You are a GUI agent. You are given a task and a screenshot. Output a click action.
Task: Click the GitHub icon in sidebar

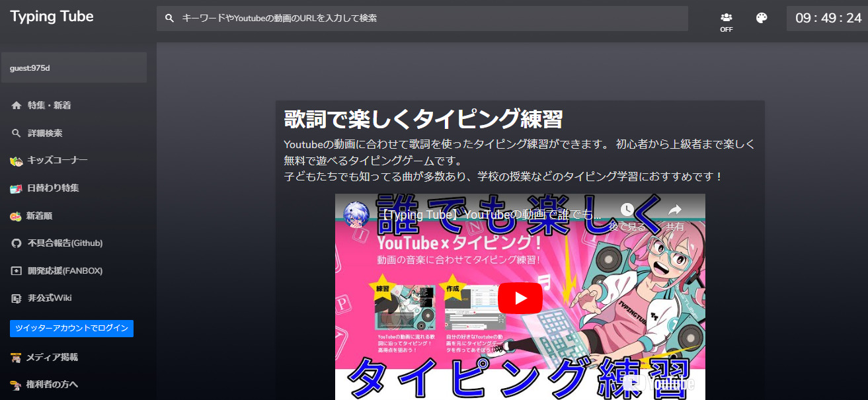(17, 243)
